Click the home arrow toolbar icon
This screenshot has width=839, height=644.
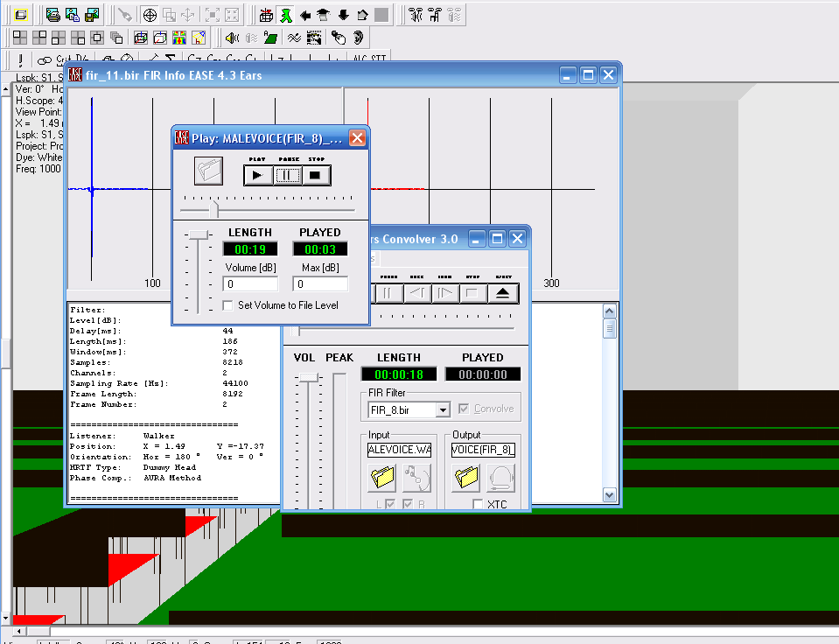tap(362, 15)
